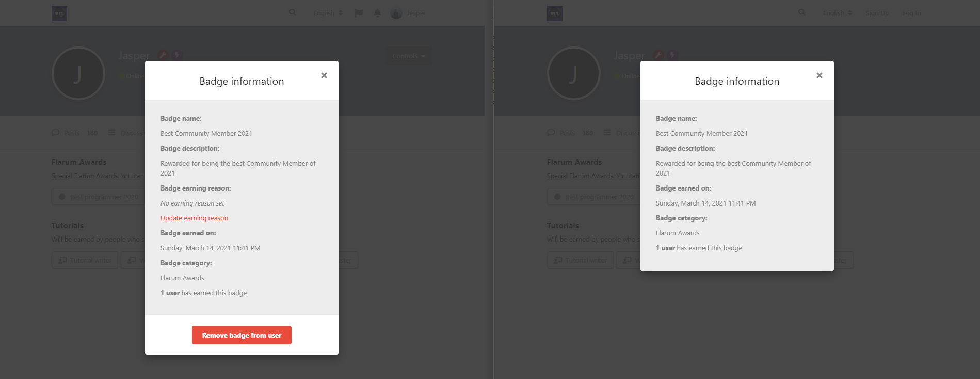Select earned date text in right modal
The width and height of the screenshot is (980, 379).
click(705, 203)
